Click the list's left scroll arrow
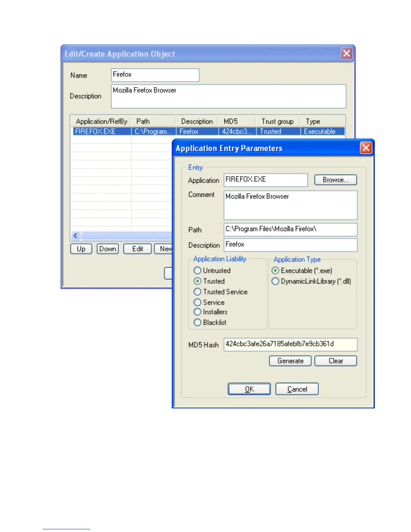The height and width of the screenshot is (532, 411). click(x=76, y=235)
